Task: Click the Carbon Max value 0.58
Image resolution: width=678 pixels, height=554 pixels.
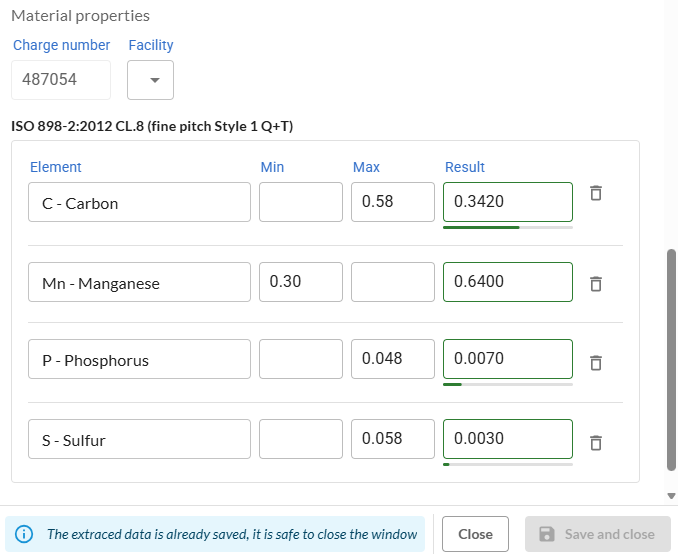Action: (393, 202)
